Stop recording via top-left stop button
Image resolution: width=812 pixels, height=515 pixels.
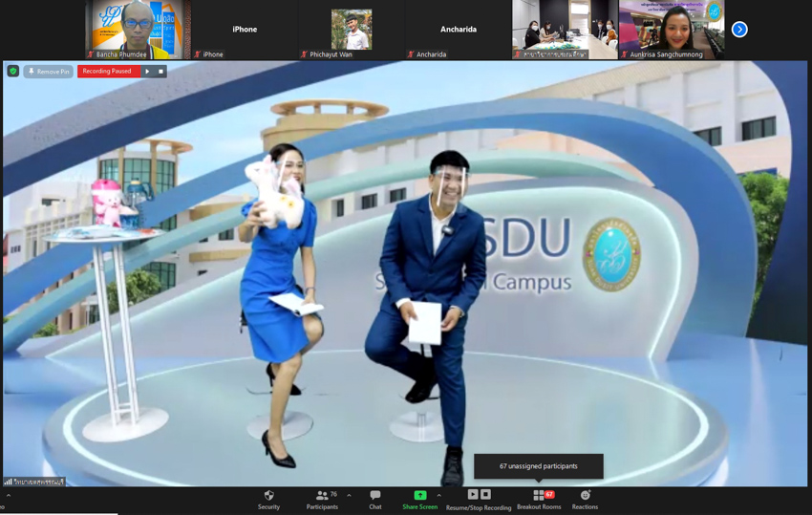pyautogui.click(x=160, y=72)
